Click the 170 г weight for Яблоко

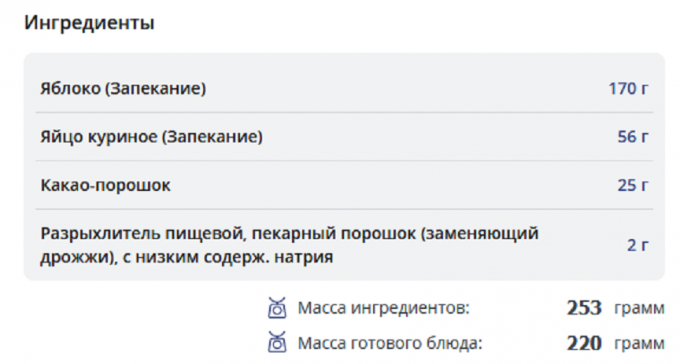click(x=628, y=89)
